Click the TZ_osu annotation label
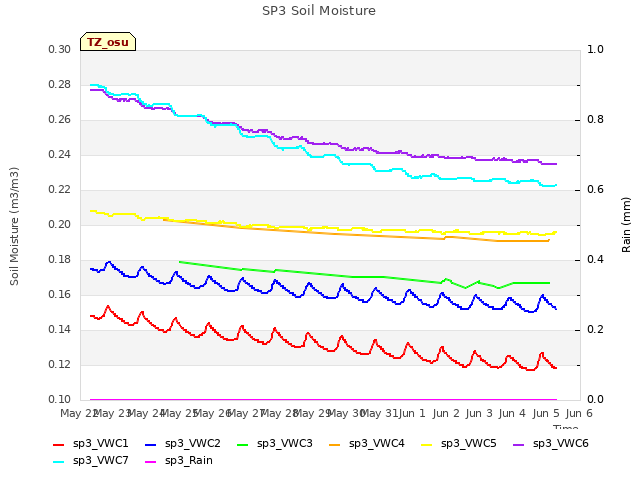Screen dimensions: 640x480 (108, 42)
